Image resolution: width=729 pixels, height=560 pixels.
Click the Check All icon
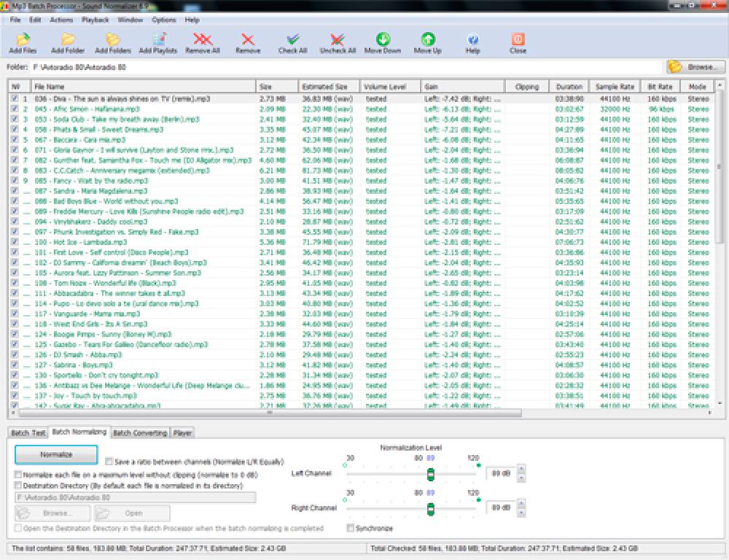(293, 41)
